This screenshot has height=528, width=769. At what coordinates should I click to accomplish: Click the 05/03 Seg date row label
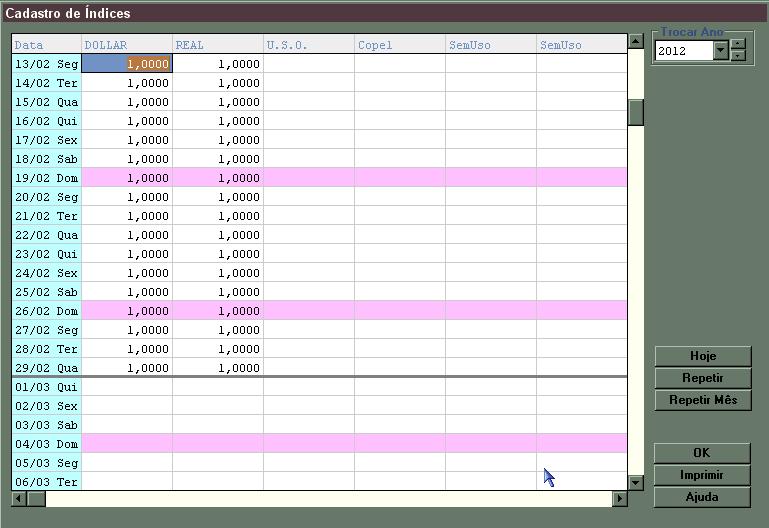[46, 463]
